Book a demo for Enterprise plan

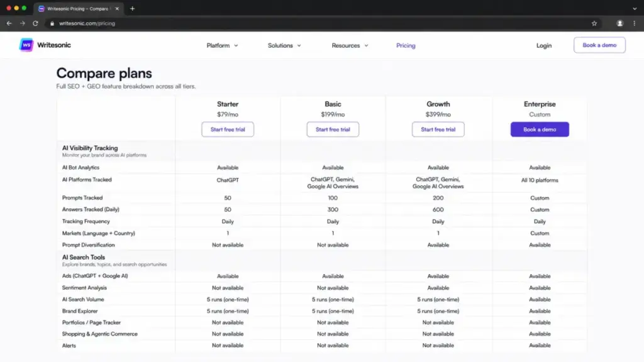(540, 129)
